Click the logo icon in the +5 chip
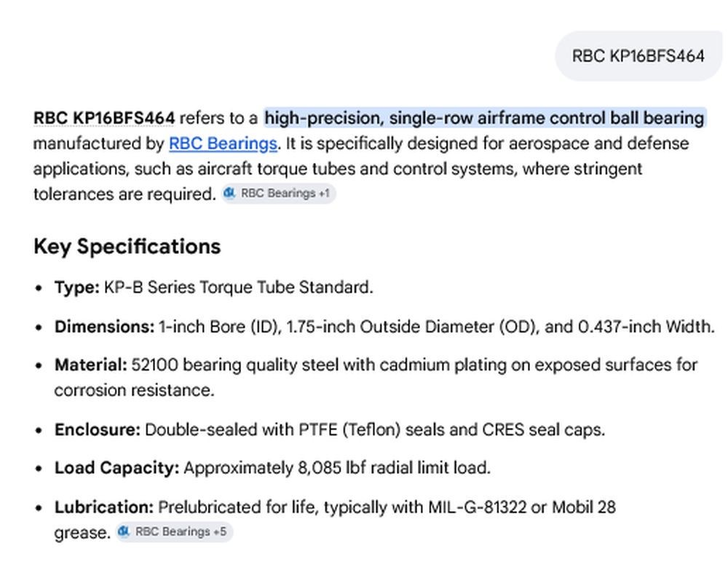 (124, 531)
